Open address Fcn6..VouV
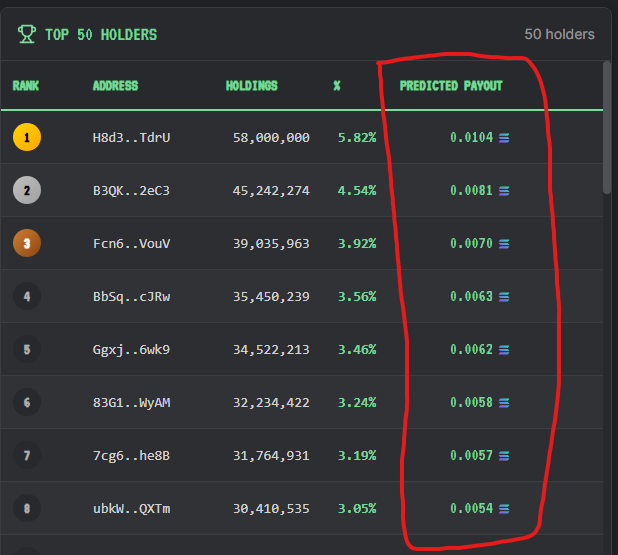The image size is (618, 555). coord(131,244)
